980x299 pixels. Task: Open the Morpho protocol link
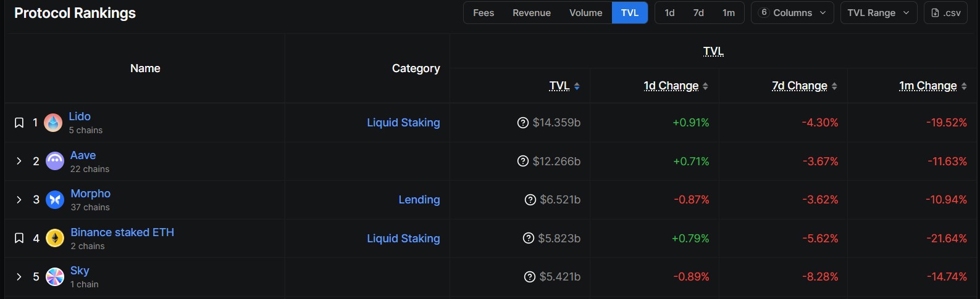90,194
